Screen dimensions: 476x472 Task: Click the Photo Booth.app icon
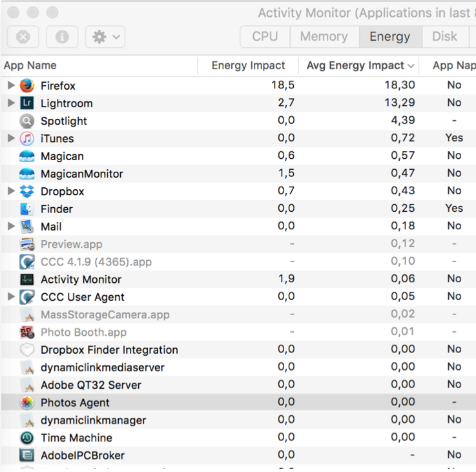(27, 332)
